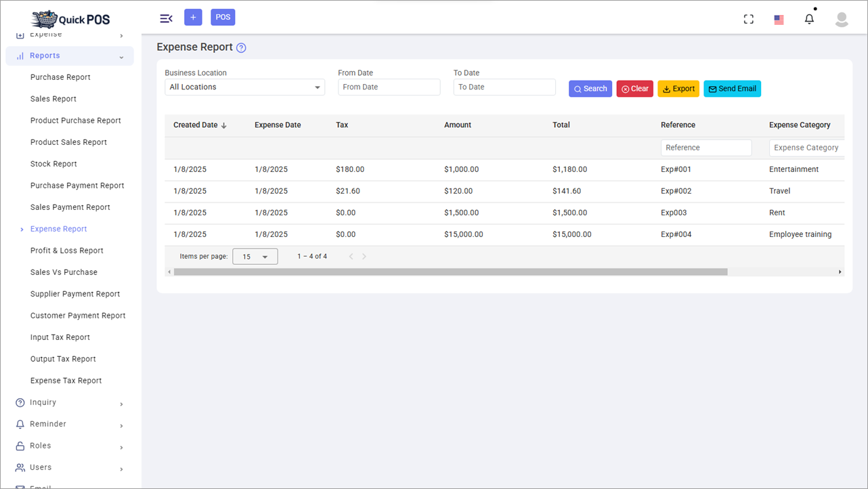Click the QuickPOS logo
Viewport: 868px width, 489px height.
[70, 18]
